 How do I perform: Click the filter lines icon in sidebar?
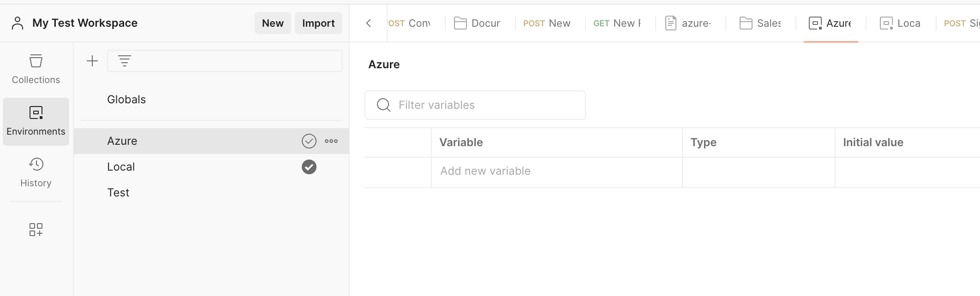pyautogui.click(x=125, y=61)
